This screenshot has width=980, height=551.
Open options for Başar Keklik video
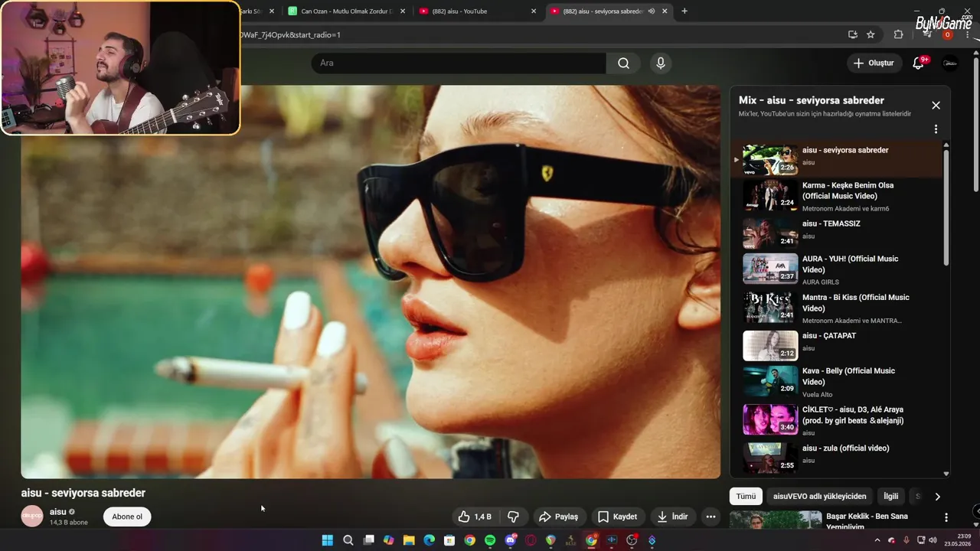tap(946, 518)
